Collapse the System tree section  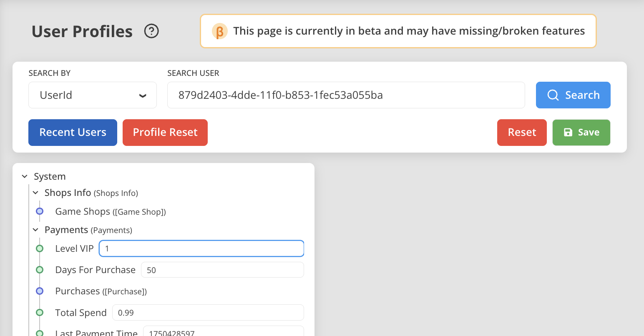tap(25, 177)
